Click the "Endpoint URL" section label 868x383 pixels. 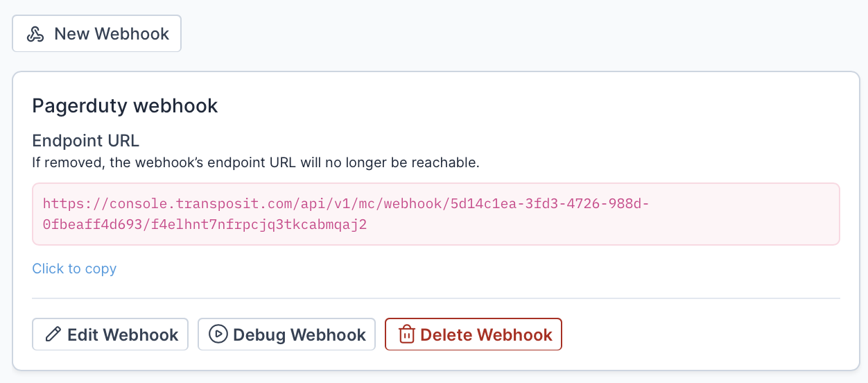tap(85, 141)
